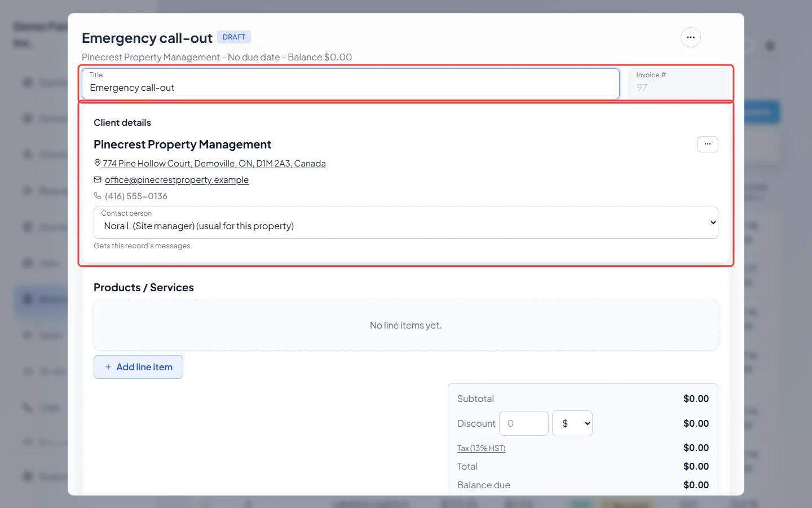Viewport: 812px width, 508px height.
Task: Click the Subtotal label
Action: [x=475, y=398]
